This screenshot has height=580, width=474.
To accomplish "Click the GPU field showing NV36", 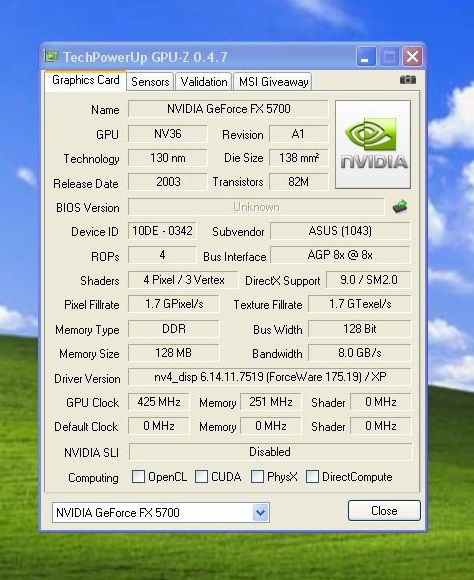I will [168, 134].
